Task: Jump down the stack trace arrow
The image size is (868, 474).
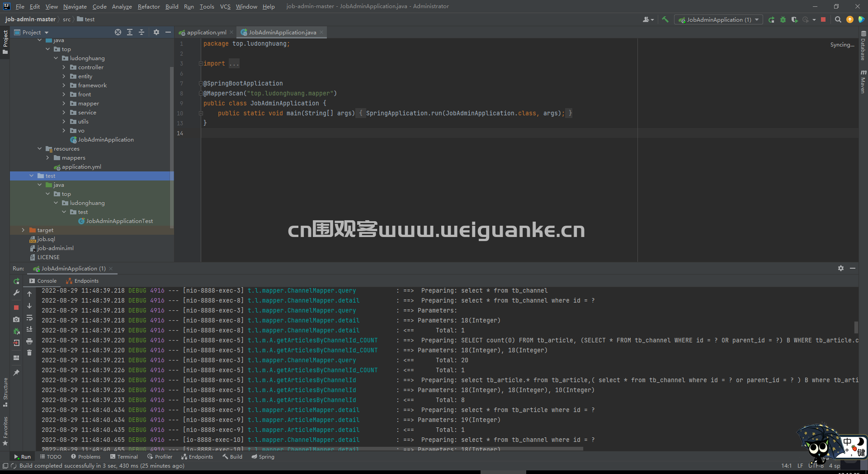Action: pos(29,306)
